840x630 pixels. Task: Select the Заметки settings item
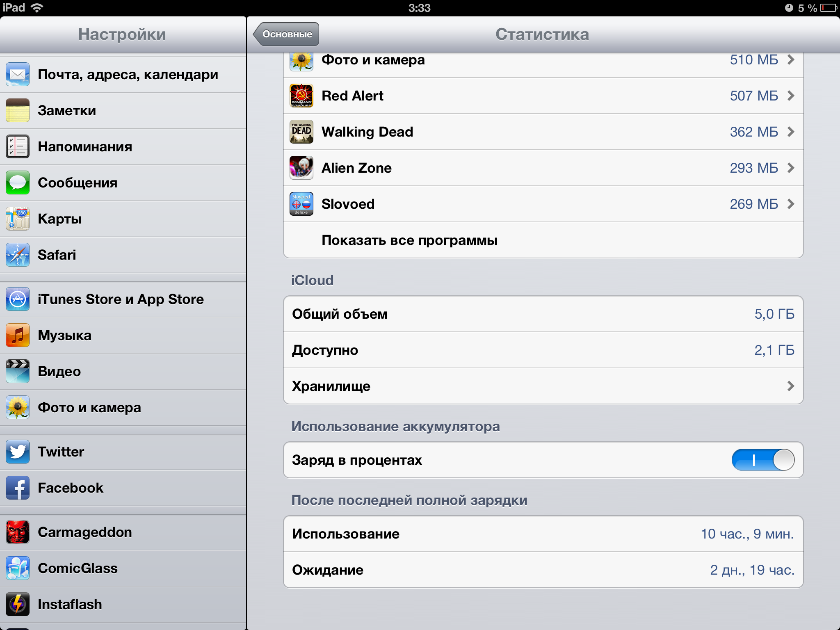tap(123, 110)
